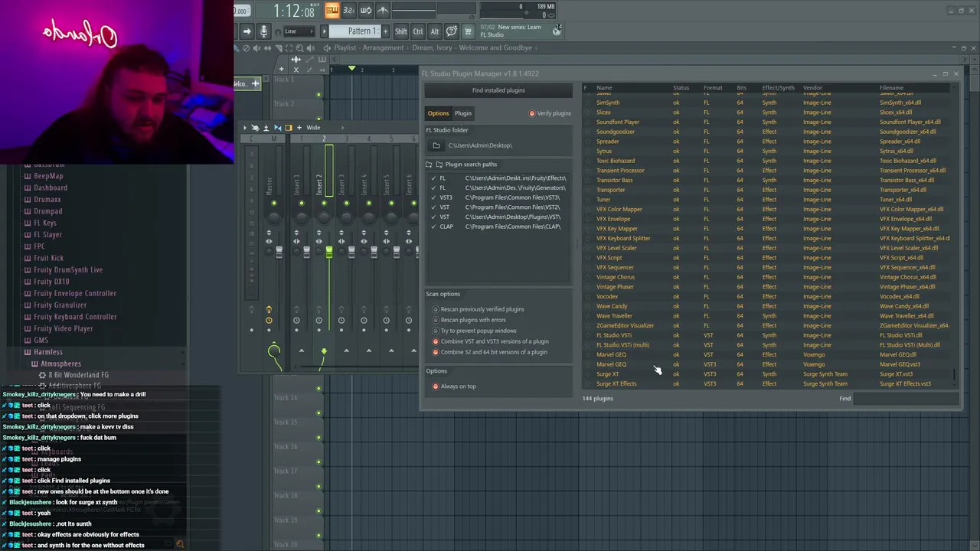Open the shopping cart content library icon
980x551 pixels.
468,31
